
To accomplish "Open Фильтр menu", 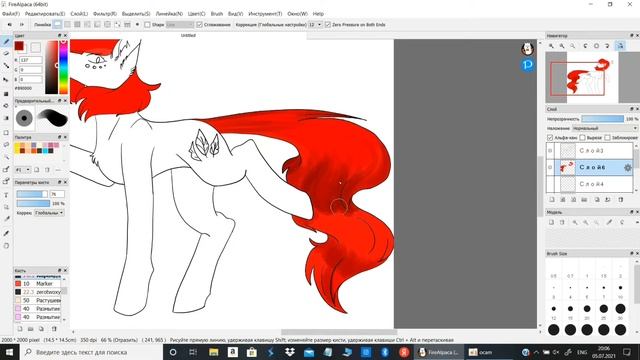I will point(105,13).
